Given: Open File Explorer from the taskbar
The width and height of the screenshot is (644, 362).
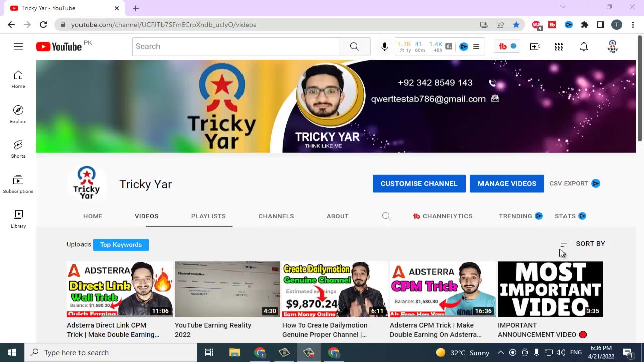Looking at the screenshot, I should [x=235, y=353].
